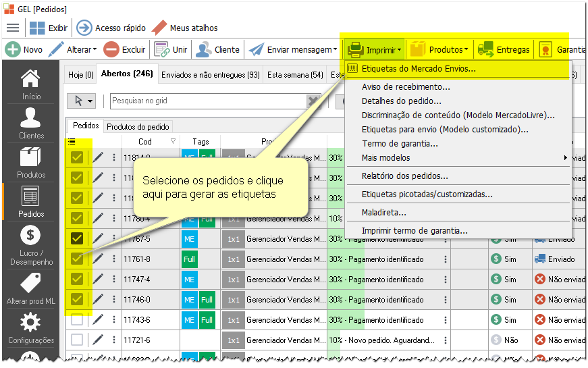
Task: Choose Imprimir termo de garantia...
Action: tap(415, 230)
